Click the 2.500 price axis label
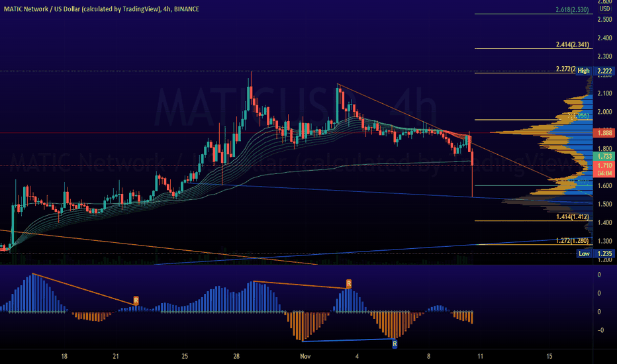Image resolution: width=617 pixels, height=364 pixels. [x=605, y=20]
